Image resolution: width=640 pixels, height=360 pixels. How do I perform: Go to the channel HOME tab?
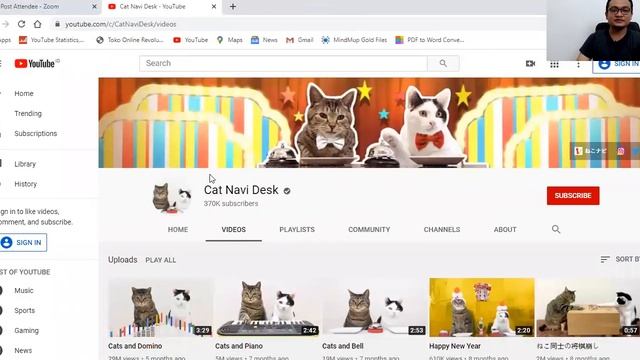click(x=178, y=229)
